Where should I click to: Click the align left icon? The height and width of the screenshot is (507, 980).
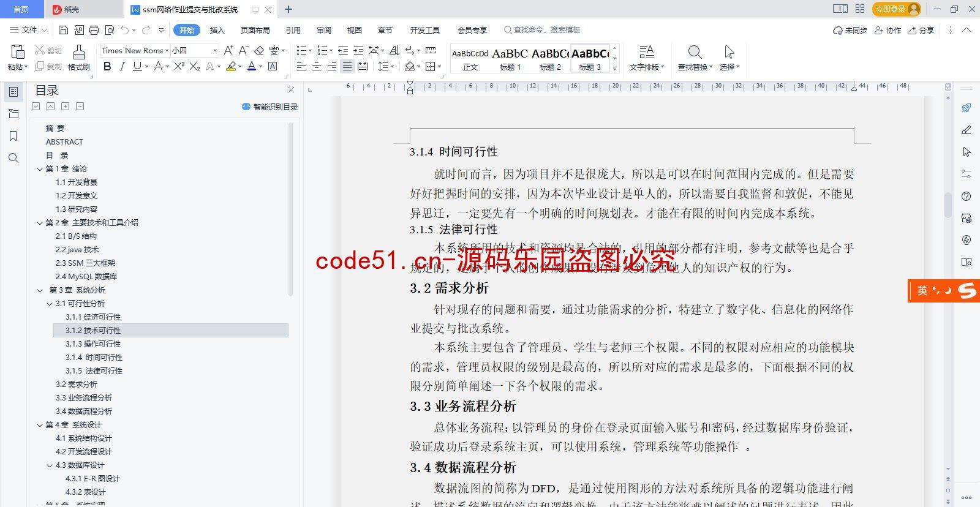[x=301, y=66]
